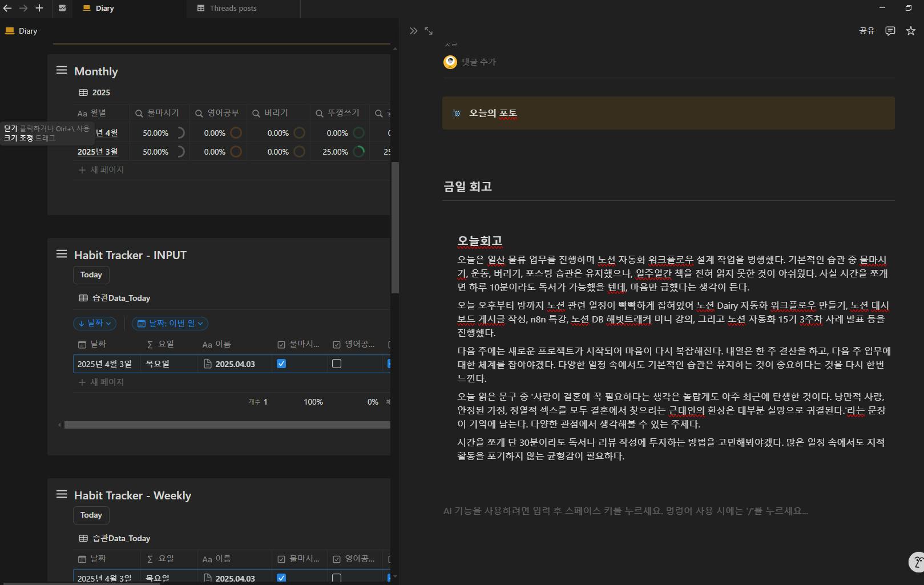Screen dimensions: 924x585
Task: Open Diary breadcrumb in the top bar
Action: click(21, 31)
